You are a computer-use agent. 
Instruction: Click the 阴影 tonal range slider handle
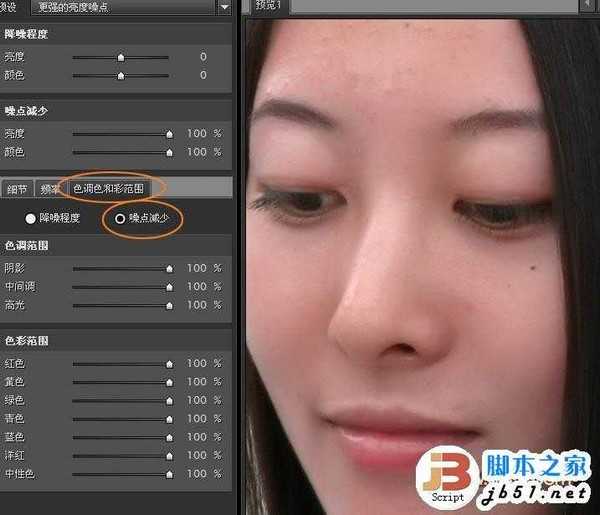click(169, 268)
